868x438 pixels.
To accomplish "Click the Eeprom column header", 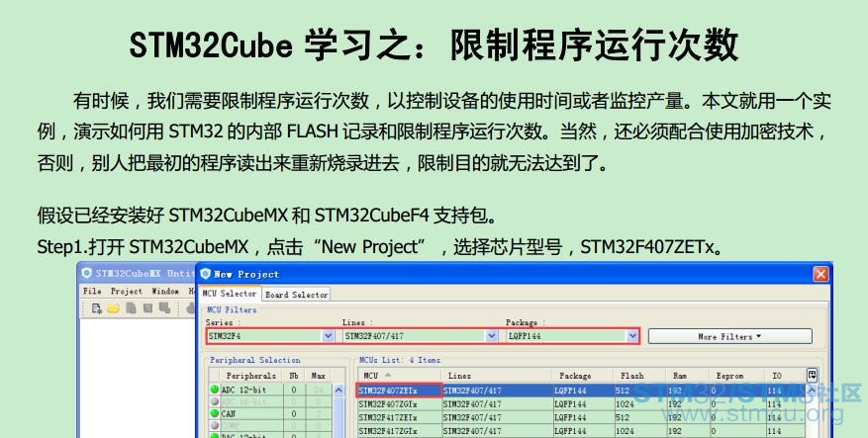I will (x=737, y=376).
